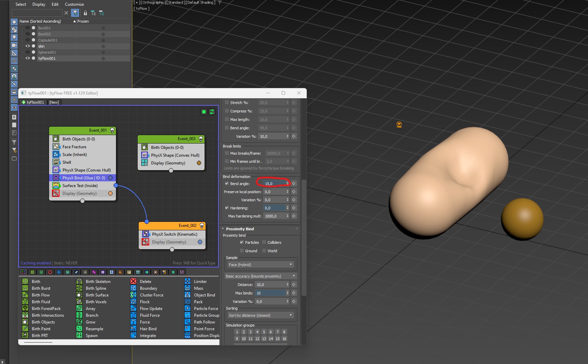Viewport: 588px width, 364px height.
Task: Open the Face (Hybrid) sample dropdown
Action: coord(260,265)
